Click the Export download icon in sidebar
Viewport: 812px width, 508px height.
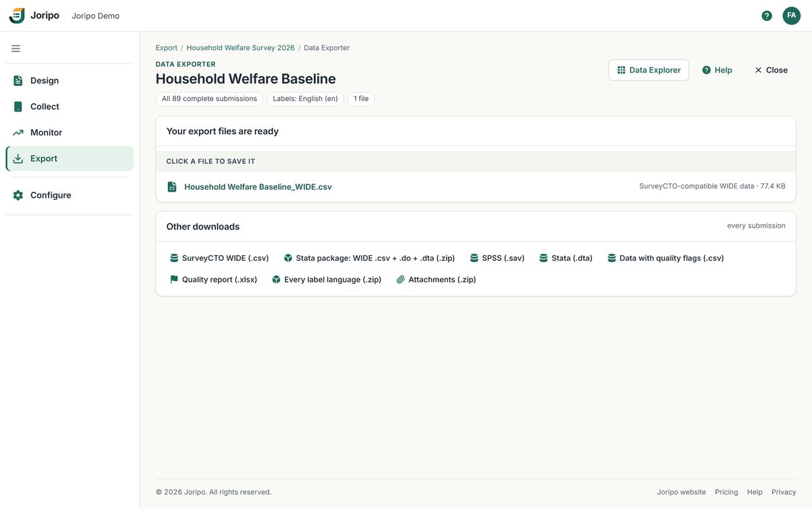coord(18,158)
